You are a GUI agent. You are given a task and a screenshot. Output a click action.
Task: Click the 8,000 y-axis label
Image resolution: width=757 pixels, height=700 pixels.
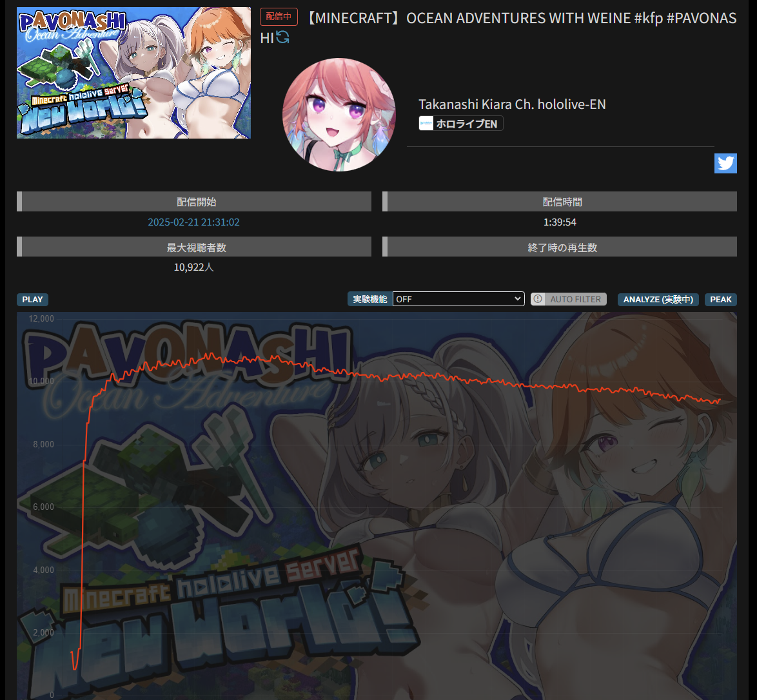tap(43, 444)
